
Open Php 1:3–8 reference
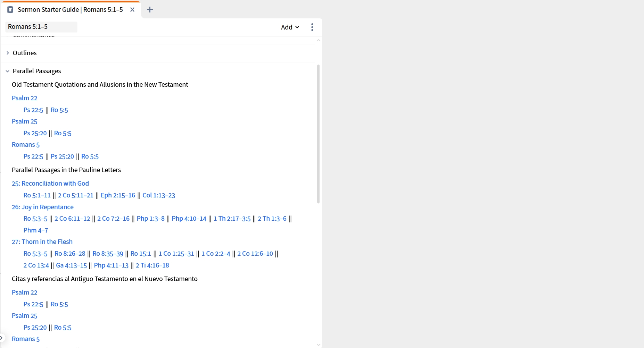tap(150, 219)
